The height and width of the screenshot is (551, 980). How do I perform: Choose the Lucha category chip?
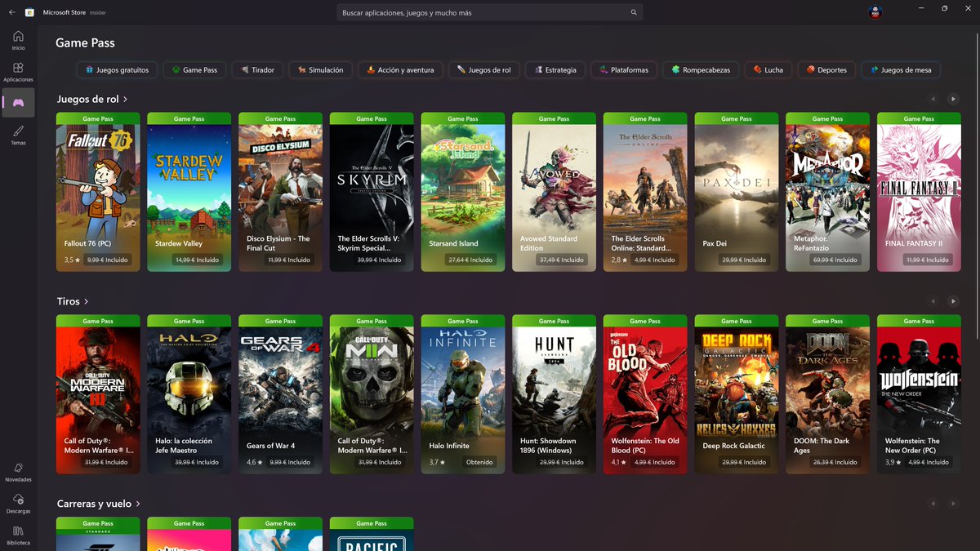coord(768,70)
